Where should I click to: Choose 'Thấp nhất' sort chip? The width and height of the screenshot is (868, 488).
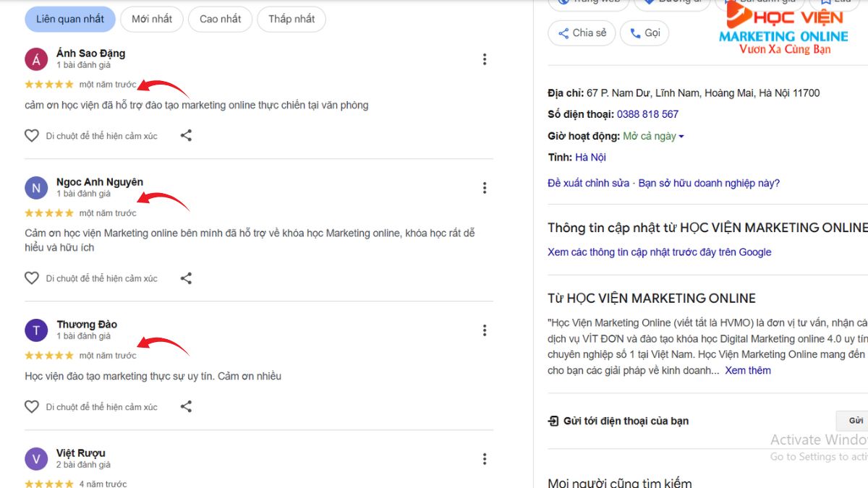(292, 19)
